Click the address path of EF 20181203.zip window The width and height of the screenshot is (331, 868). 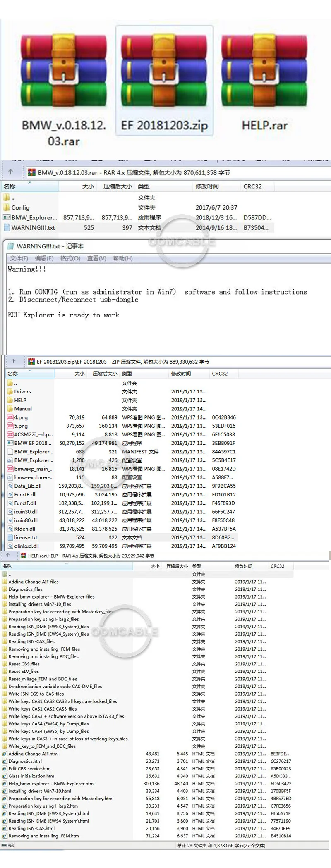pos(178,362)
